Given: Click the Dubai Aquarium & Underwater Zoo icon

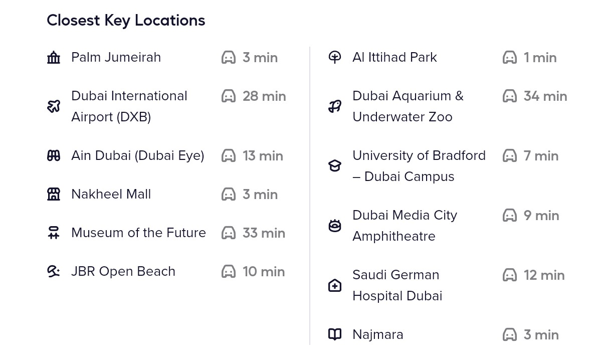Looking at the screenshot, I should click(335, 106).
